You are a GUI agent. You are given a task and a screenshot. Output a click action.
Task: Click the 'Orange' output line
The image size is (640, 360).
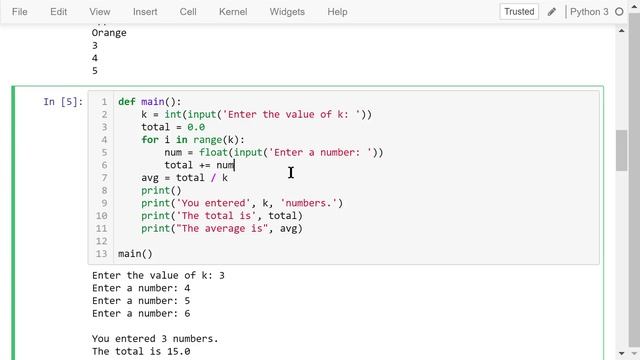coord(109,33)
